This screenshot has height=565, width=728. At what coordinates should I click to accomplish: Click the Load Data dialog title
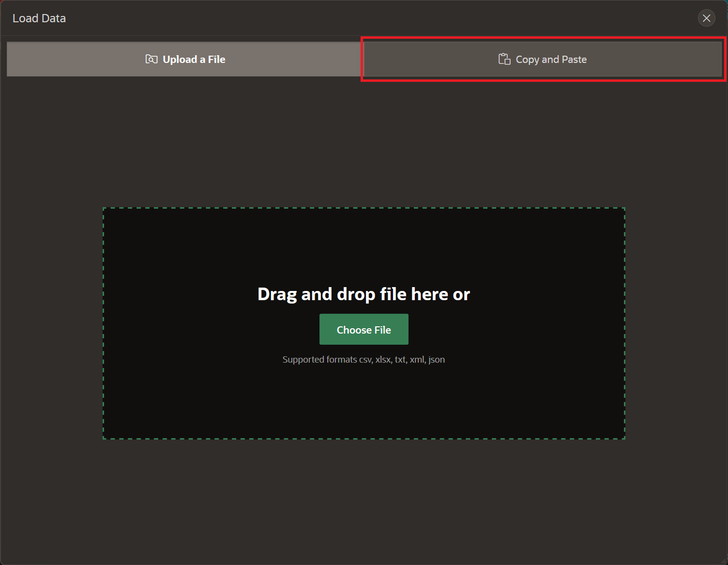[x=39, y=18]
